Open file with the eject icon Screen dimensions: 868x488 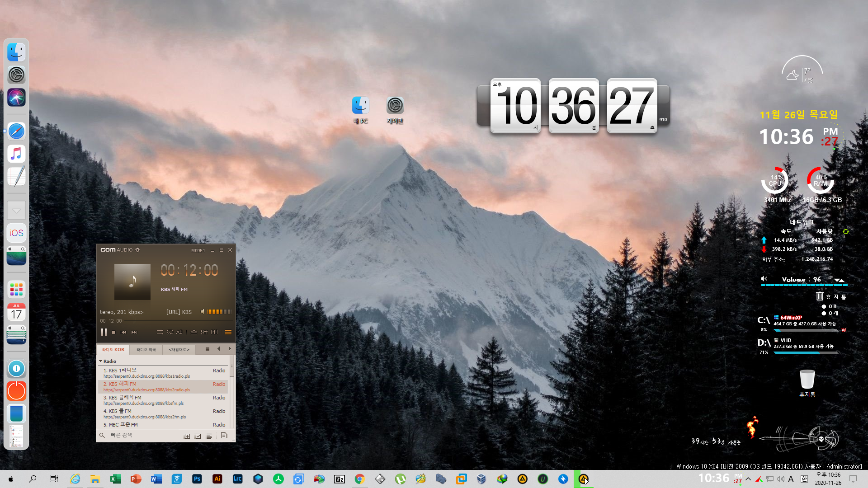[194, 332]
